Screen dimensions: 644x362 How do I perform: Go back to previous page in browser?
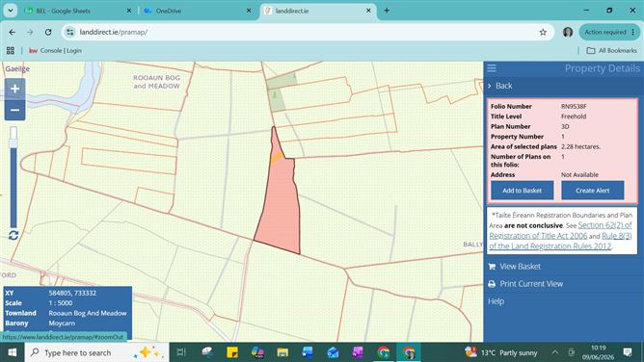click(12, 32)
